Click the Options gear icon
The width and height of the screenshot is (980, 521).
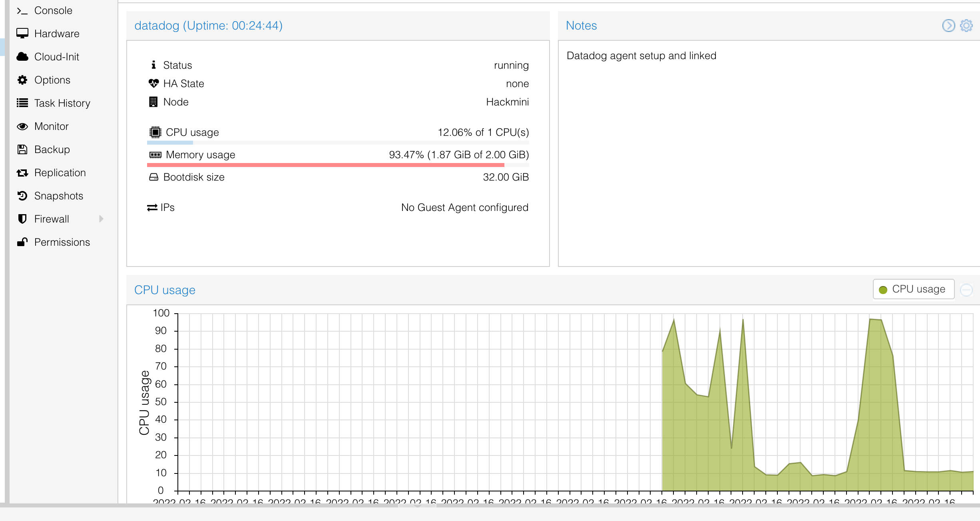(22, 80)
